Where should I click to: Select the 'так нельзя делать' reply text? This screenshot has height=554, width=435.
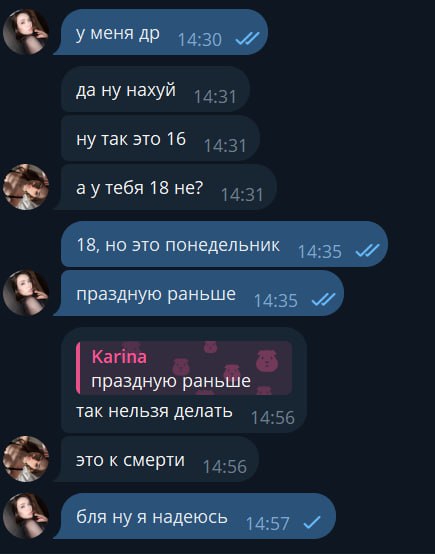click(x=154, y=411)
